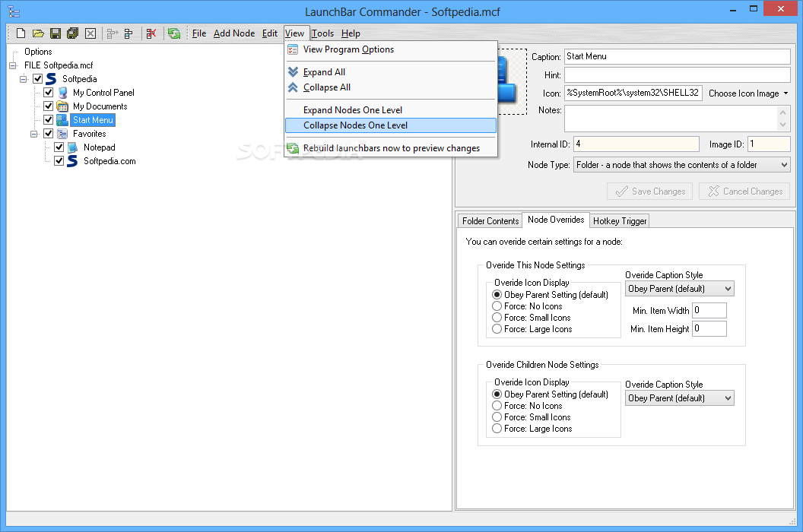Click the delete node red X icon
The height and width of the screenshot is (532, 803).
[x=151, y=33]
